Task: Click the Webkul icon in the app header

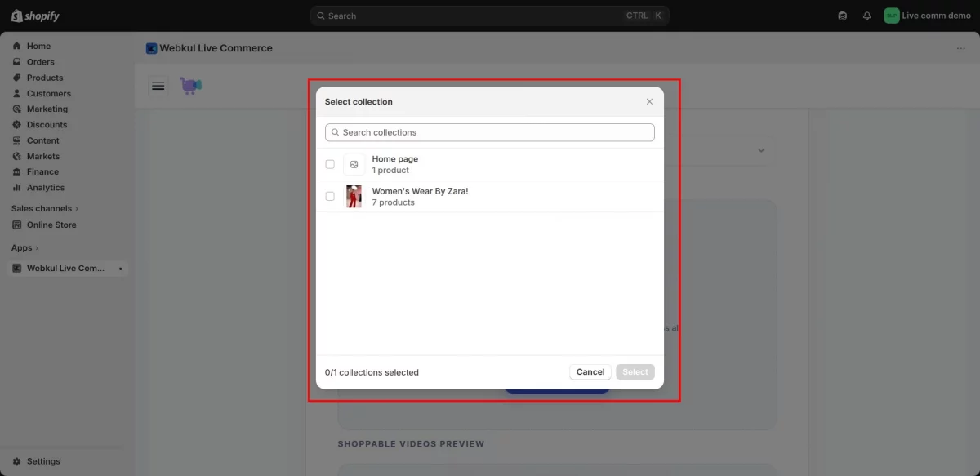Action: click(x=151, y=48)
